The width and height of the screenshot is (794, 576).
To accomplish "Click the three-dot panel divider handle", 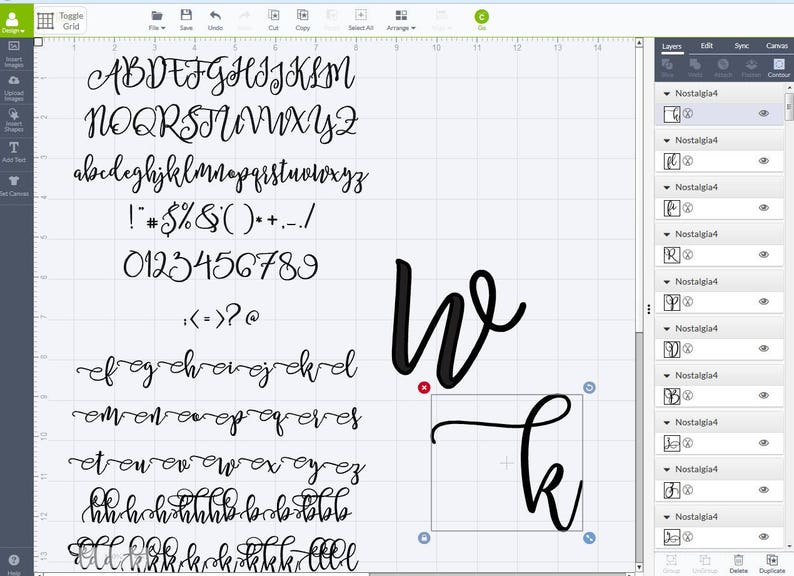I will (x=649, y=309).
